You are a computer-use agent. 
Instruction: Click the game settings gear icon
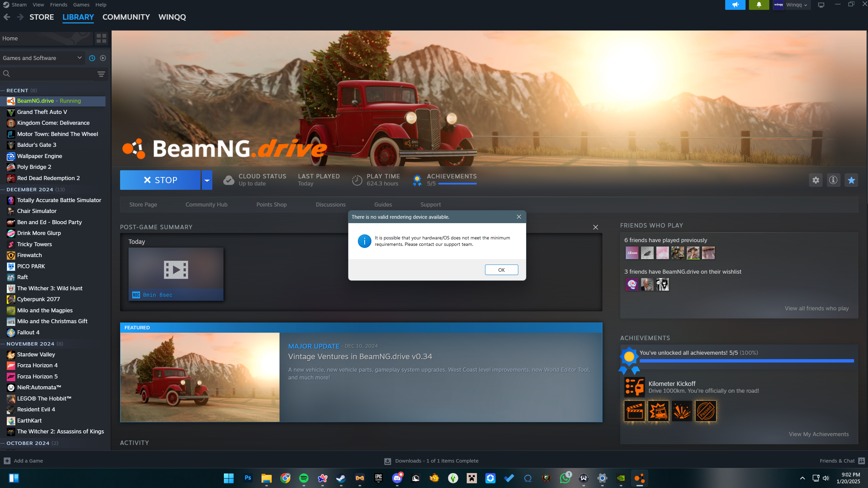pyautogui.click(x=815, y=180)
